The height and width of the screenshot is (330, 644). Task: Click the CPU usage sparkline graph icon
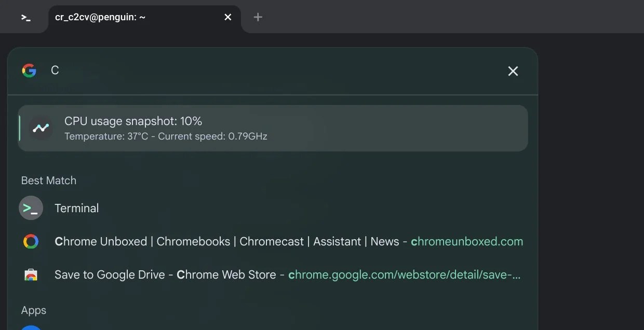coord(41,128)
